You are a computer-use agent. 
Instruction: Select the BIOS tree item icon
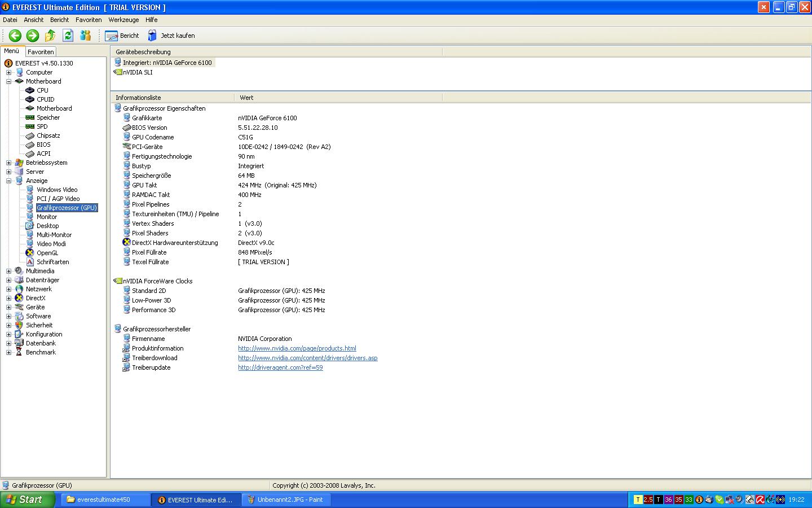click(30, 144)
